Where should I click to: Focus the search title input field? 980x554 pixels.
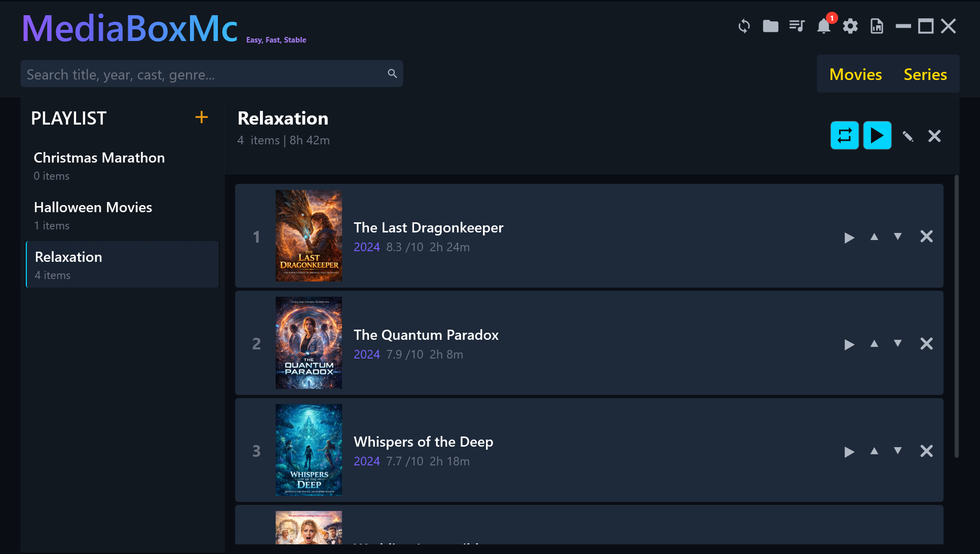click(x=203, y=74)
